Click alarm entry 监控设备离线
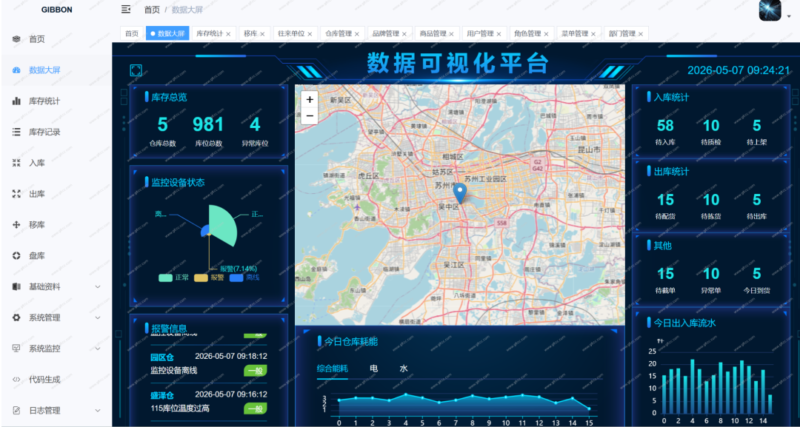 (x=173, y=371)
